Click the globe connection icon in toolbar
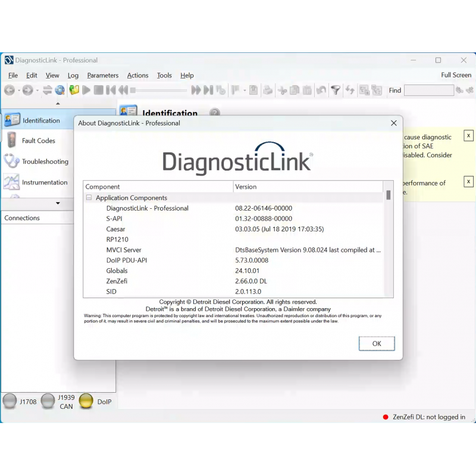476x476 pixels. coord(60,90)
